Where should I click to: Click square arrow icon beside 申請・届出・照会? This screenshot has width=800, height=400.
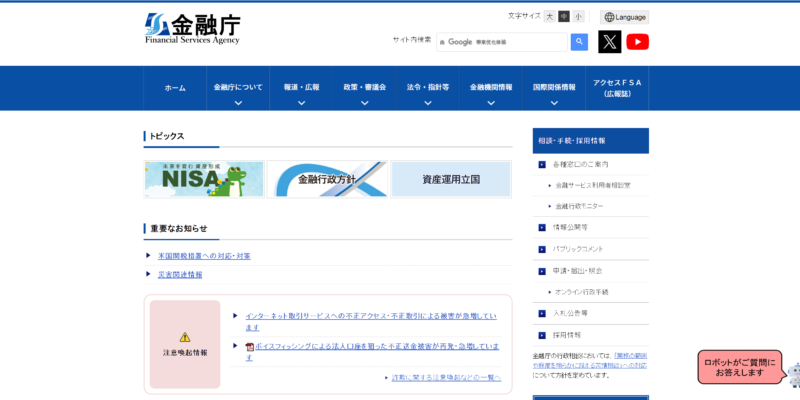coord(542,271)
